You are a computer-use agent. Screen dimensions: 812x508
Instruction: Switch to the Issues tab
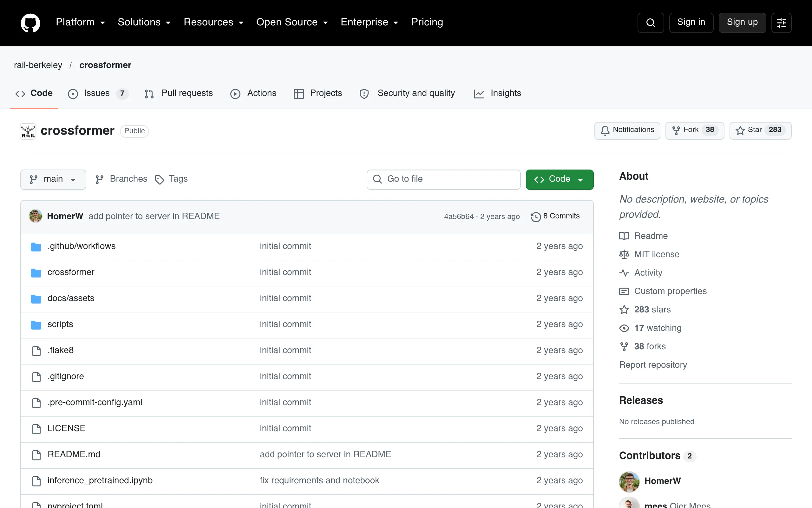point(98,93)
